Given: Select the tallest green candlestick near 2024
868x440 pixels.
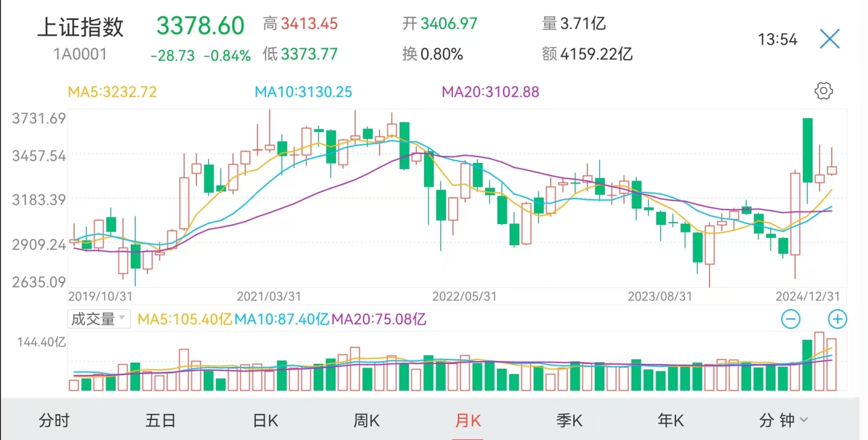Looking at the screenshot, I should click(x=807, y=150).
